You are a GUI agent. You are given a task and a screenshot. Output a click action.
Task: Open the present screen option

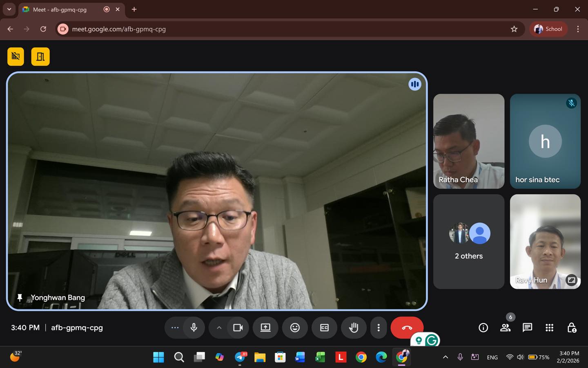pyautogui.click(x=265, y=328)
